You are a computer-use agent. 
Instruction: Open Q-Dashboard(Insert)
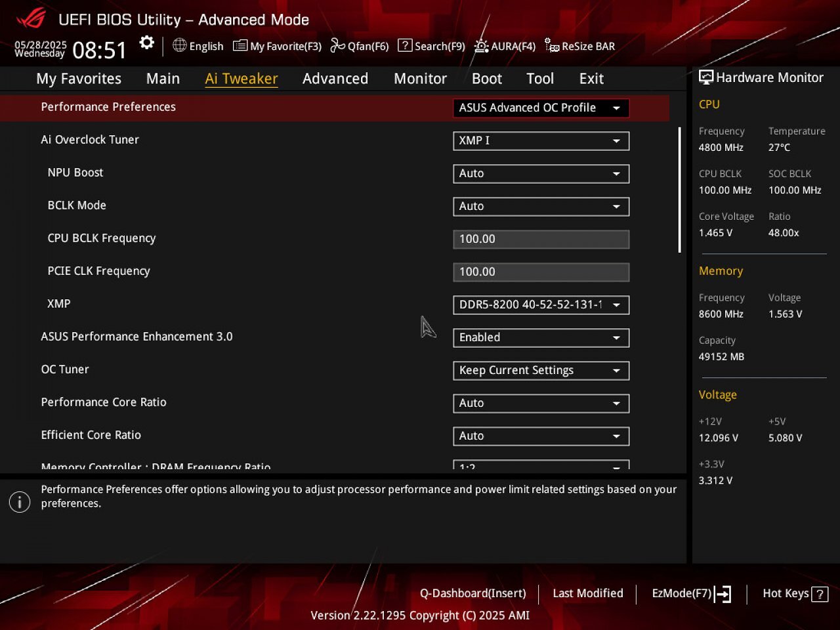473,593
